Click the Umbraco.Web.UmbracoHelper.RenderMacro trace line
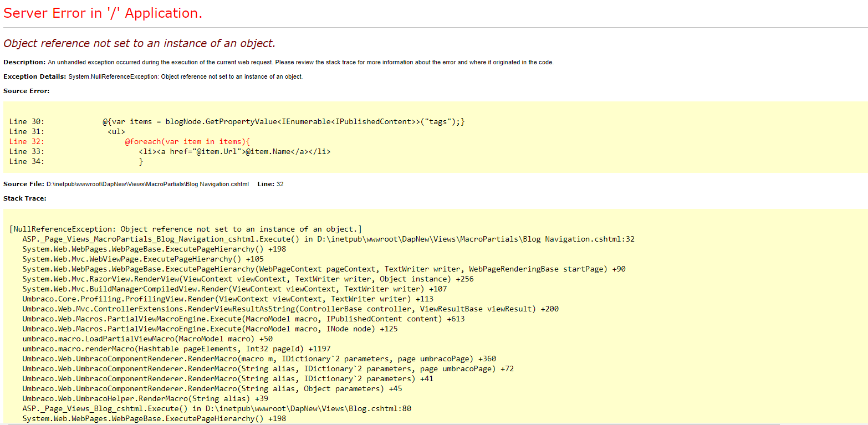The image size is (868, 425). point(145,398)
